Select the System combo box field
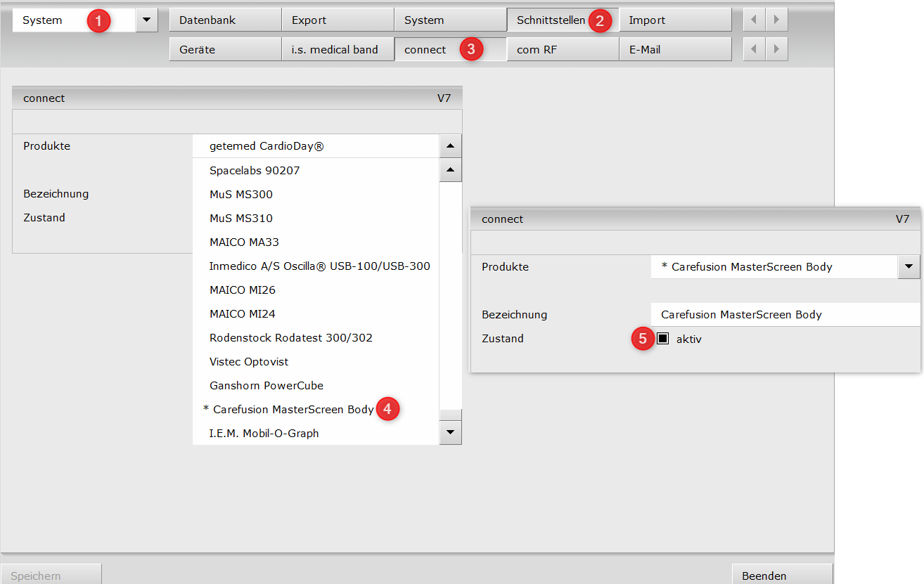The height and width of the screenshot is (584, 924). [74, 20]
